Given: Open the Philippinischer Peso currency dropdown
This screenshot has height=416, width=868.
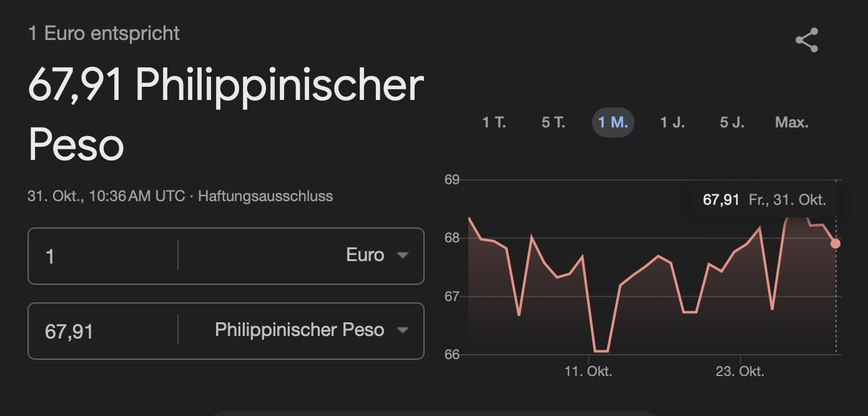Looking at the screenshot, I should [x=300, y=330].
